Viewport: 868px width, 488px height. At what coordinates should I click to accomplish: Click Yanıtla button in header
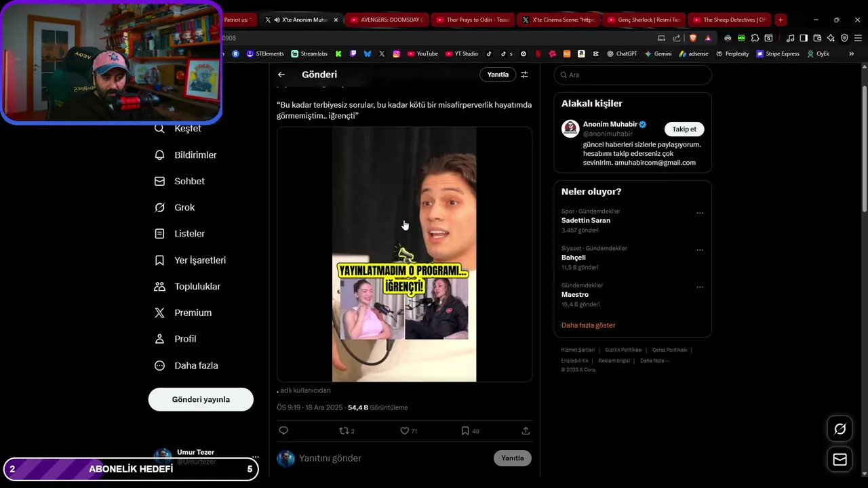[x=498, y=75]
